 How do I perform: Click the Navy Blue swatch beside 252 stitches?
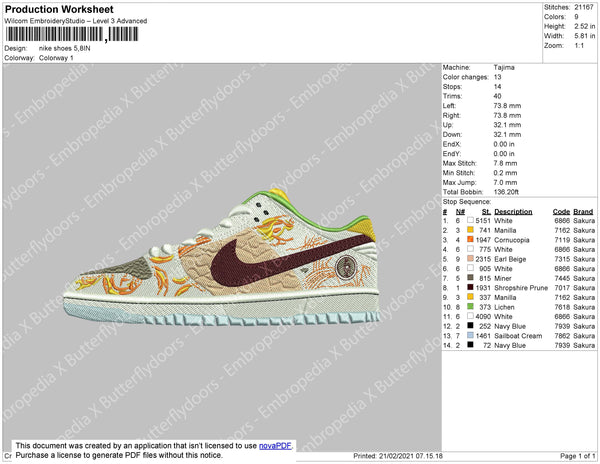coord(470,326)
